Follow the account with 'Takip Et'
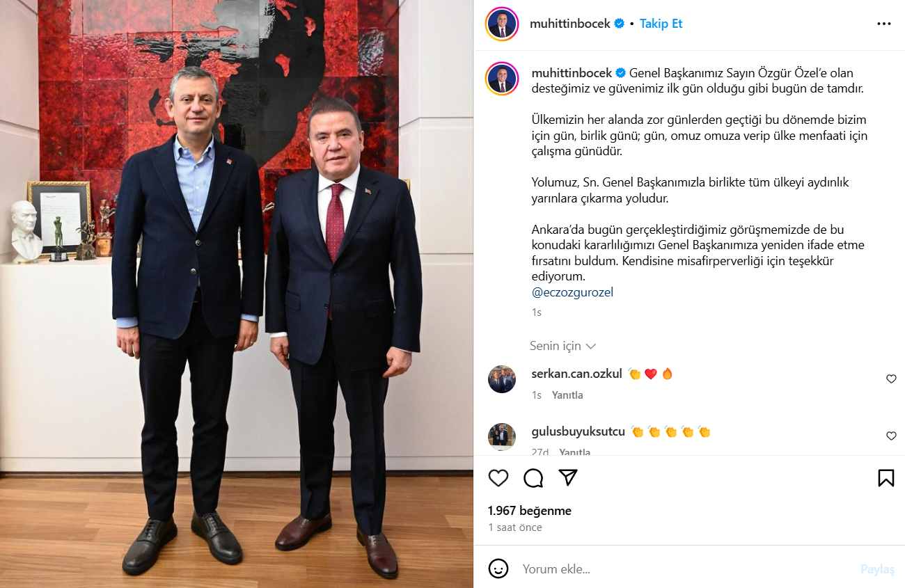 coord(661,24)
